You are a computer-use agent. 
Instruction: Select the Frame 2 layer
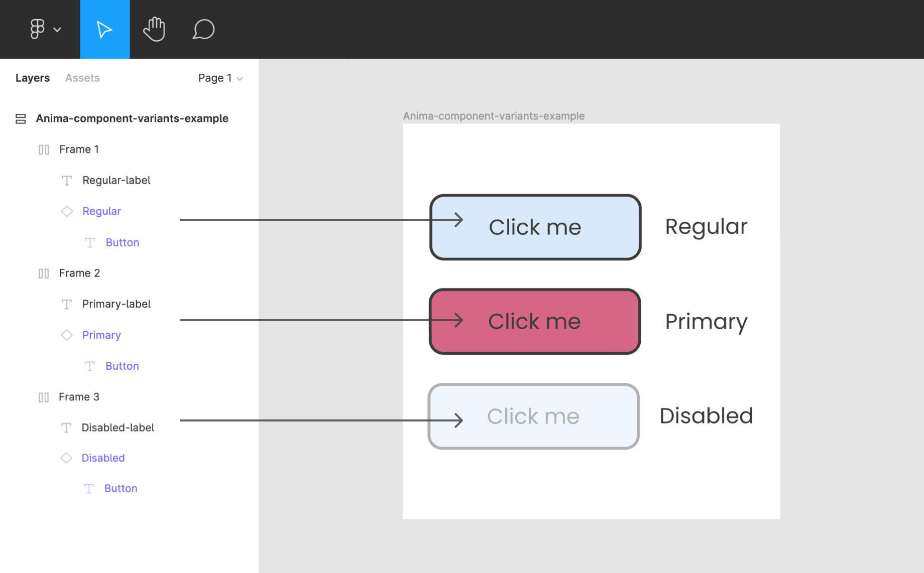[79, 273]
